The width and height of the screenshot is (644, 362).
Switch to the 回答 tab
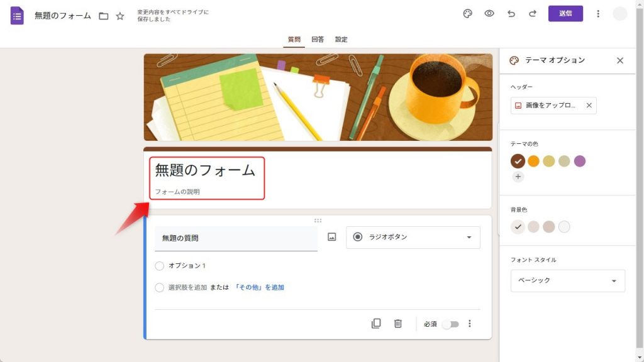[318, 40]
